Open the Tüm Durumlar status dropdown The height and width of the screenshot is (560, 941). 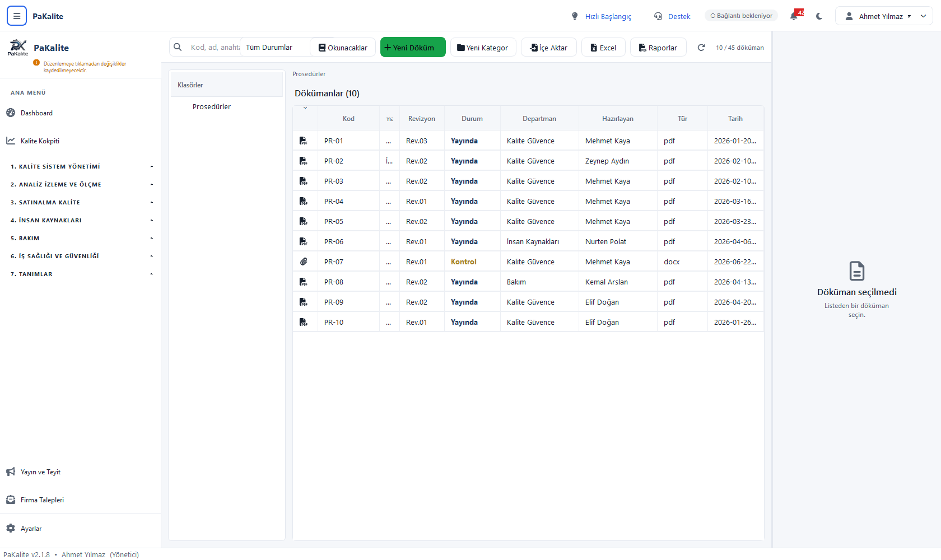[276, 48]
